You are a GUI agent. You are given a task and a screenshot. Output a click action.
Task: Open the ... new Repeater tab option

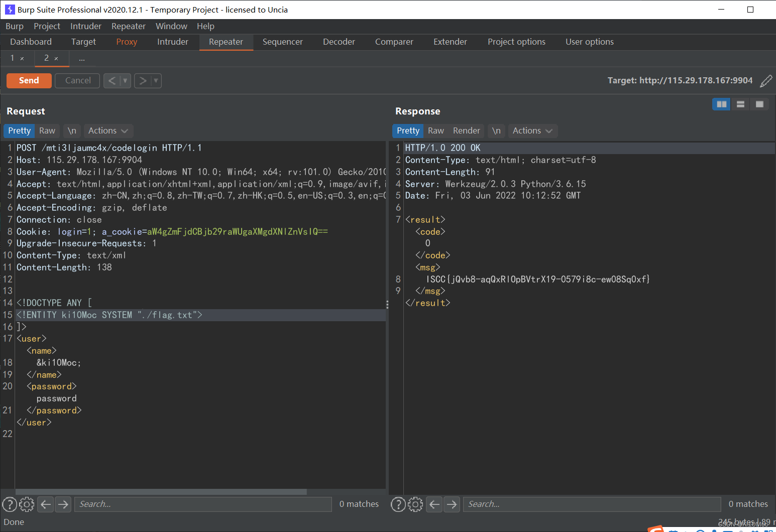pyautogui.click(x=81, y=59)
